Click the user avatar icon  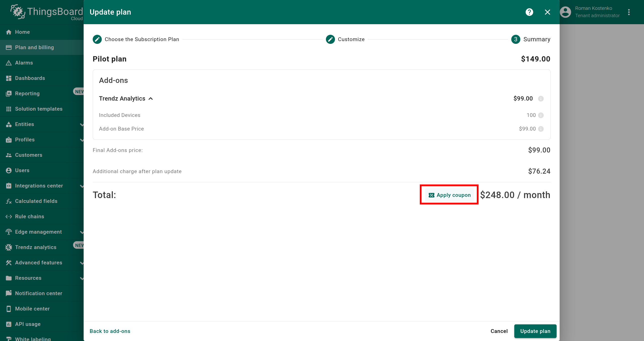565,12
